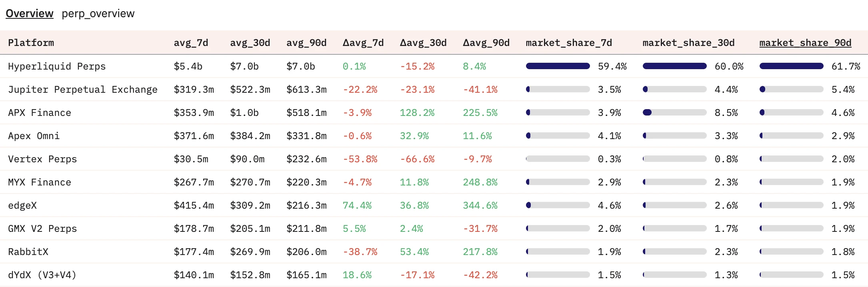Click the GMX V2 Perps row label
The width and height of the screenshot is (868, 287).
coord(42,229)
